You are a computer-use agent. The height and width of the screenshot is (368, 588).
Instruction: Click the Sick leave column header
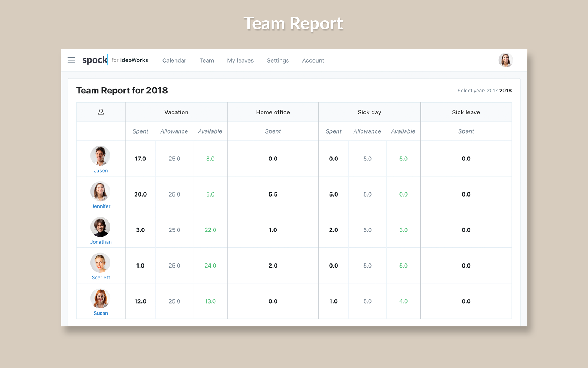pyautogui.click(x=466, y=112)
